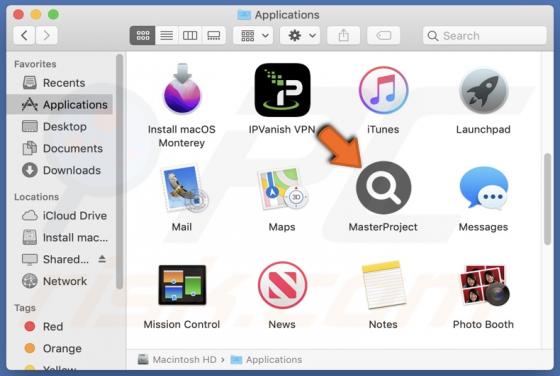Select the Launchpad rocket icon
This screenshot has width=560, height=376.
click(483, 91)
